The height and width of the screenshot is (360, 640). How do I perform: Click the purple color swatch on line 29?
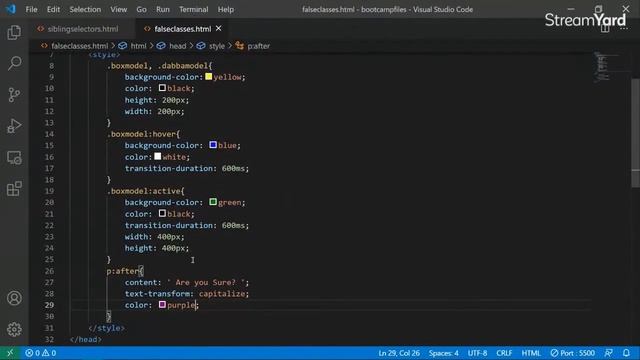click(162, 304)
